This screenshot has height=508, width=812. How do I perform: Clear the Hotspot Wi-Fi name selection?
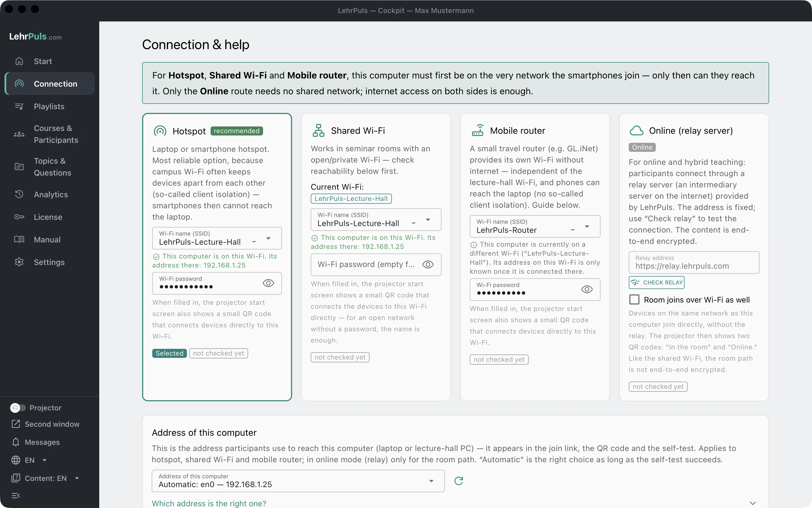coord(254,242)
